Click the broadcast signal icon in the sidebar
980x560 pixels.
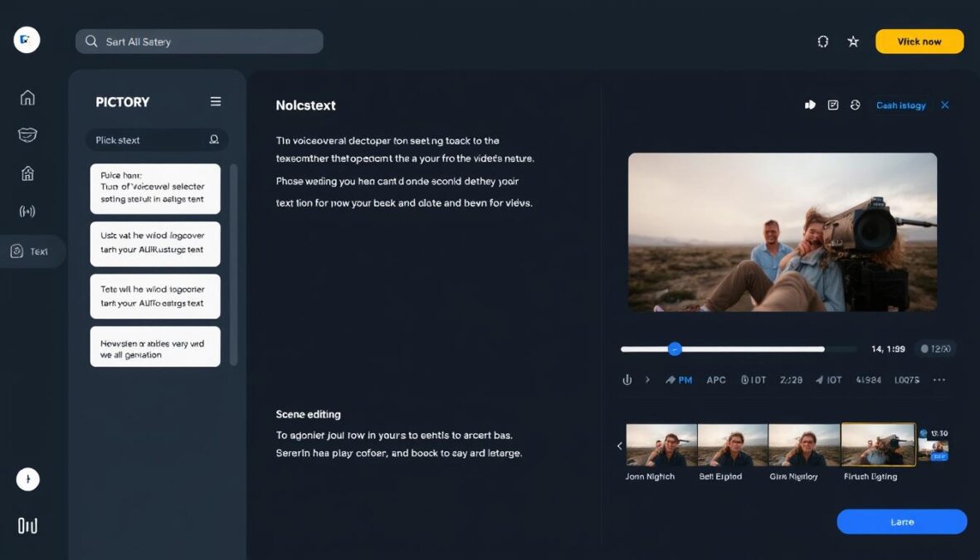pos(27,211)
